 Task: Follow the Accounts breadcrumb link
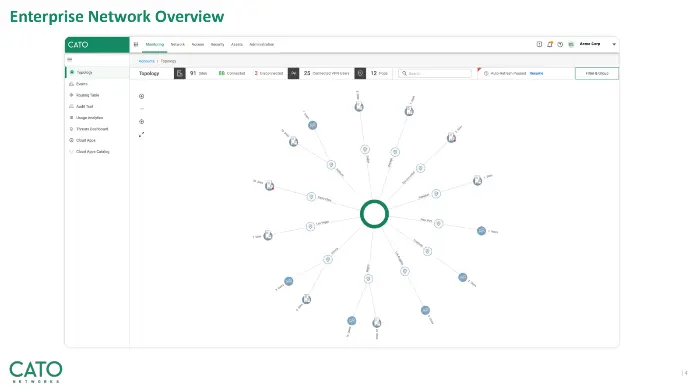click(146, 61)
